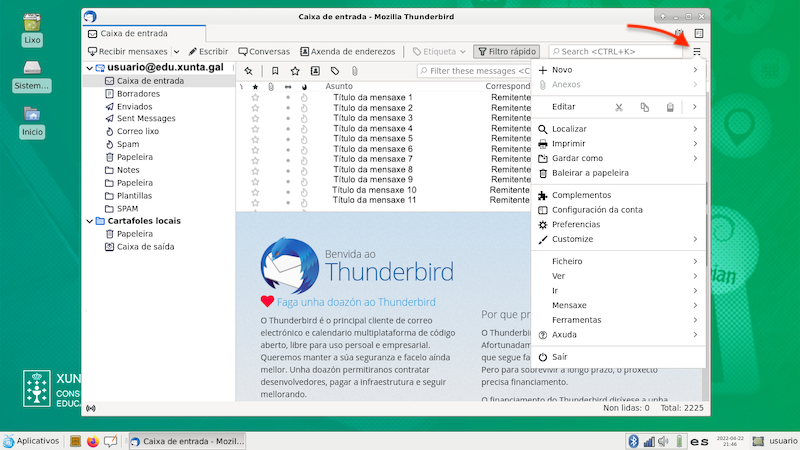
Task: Click the Copy icon in Editar row
Action: click(x=644, y=107)
